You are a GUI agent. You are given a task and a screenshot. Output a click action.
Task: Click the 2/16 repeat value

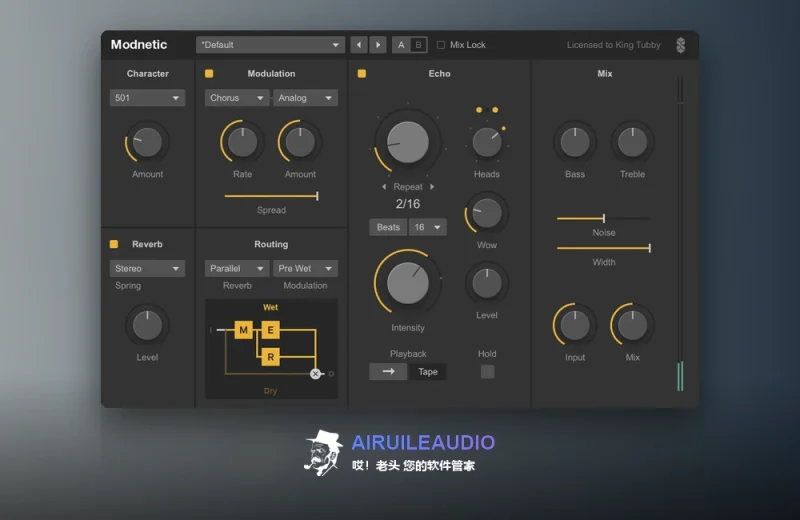[408, 204]
